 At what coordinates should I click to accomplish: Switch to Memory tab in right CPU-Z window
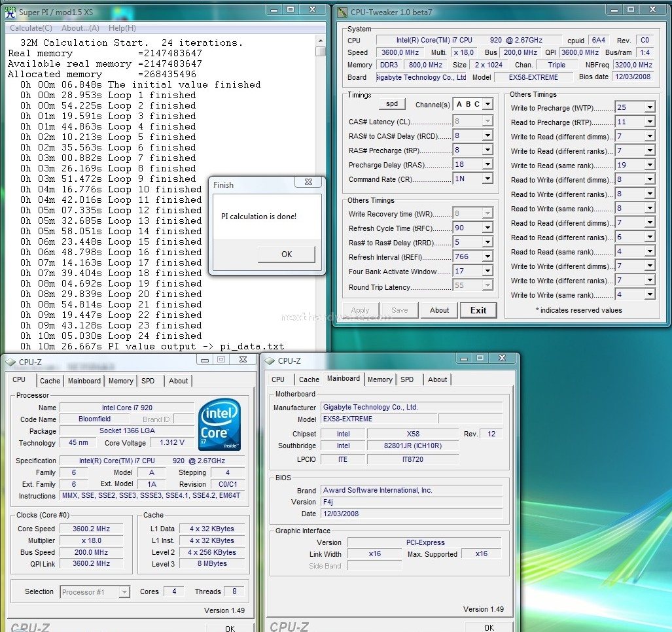tap(380, 379)
